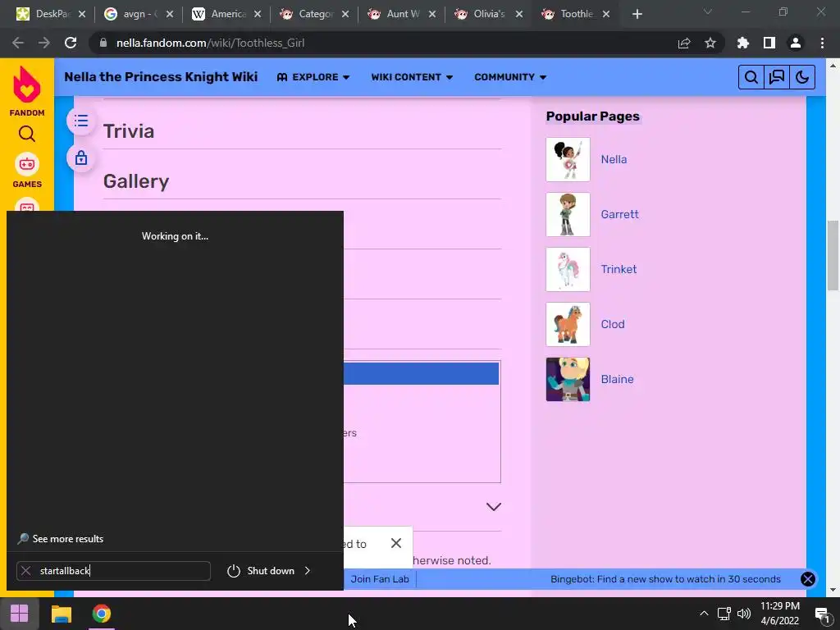Close the Bingebot banner
This screenshot has width=840, height=630.
[x=807, y=579]
